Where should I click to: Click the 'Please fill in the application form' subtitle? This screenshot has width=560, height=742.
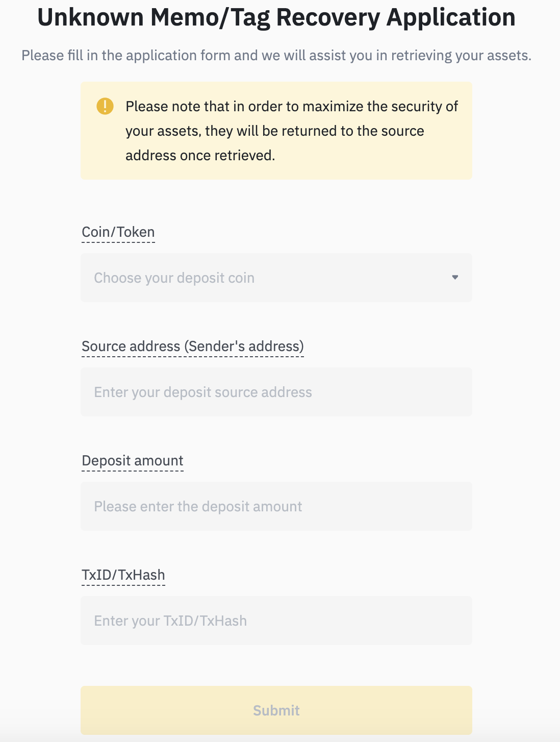click(x=153, y=55)
